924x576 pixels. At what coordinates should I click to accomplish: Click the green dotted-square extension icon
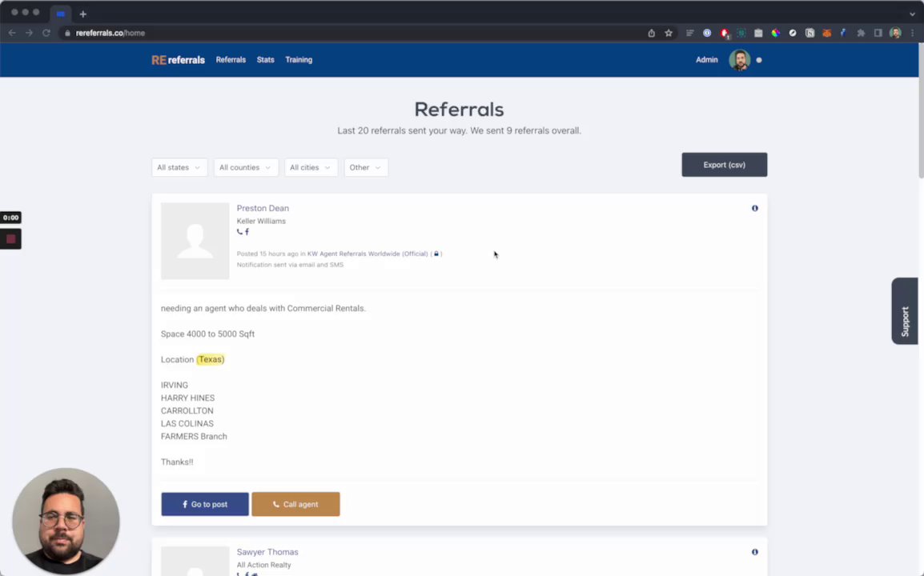point(741,33)
